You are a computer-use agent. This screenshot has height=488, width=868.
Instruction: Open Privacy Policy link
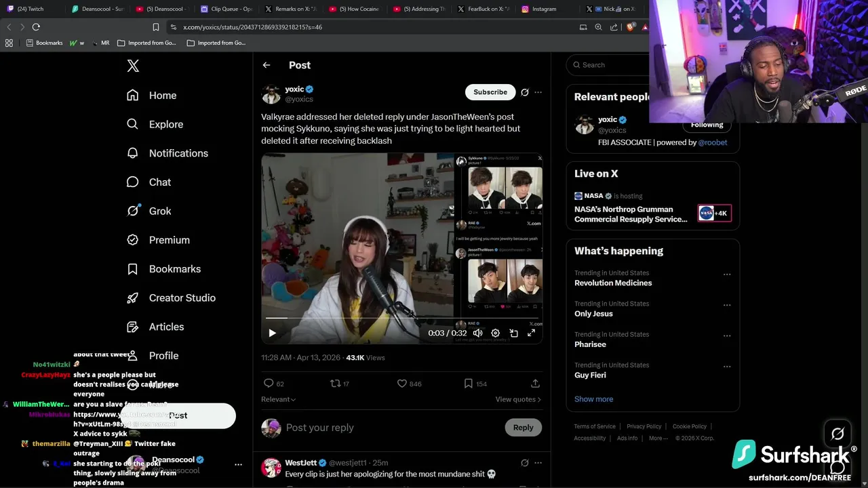644,426
